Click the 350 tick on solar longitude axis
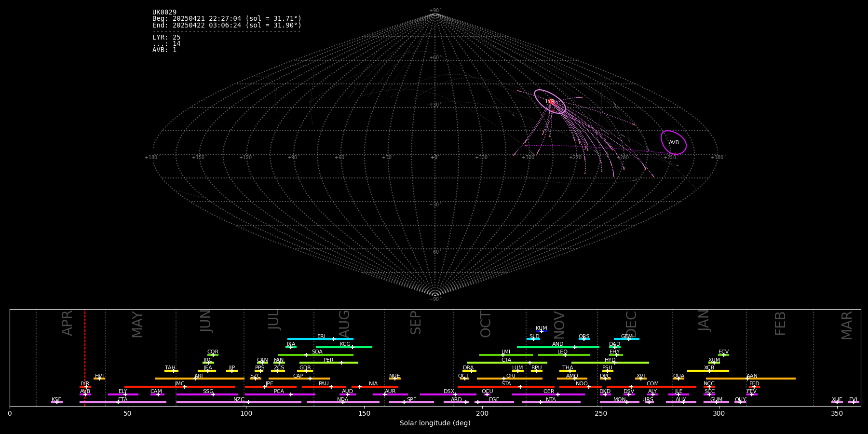The width and height of the screenshot is (868, 434). (837, 413)
